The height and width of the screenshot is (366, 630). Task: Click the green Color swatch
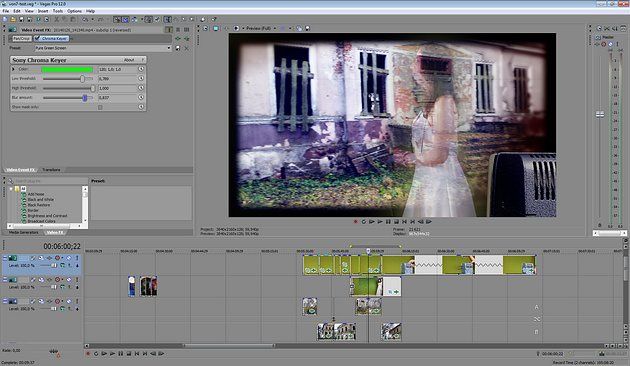pyautogui.click(x=67, y=69)
